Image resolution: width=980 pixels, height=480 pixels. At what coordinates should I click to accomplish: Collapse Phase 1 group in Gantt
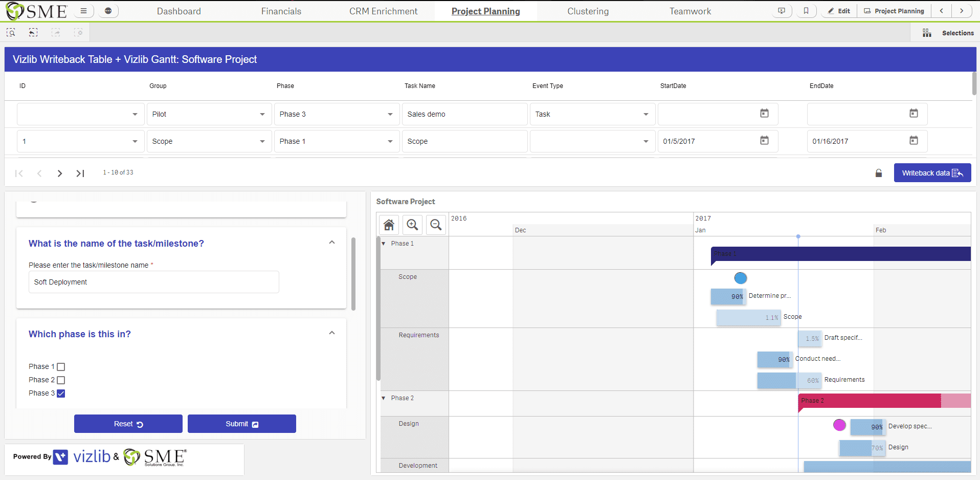click(x=384, y=244)
